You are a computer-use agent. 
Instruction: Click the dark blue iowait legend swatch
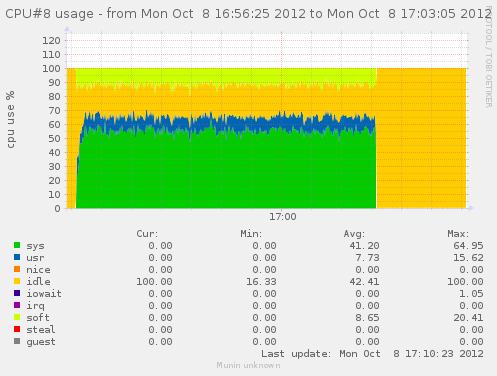click(17, 293)
